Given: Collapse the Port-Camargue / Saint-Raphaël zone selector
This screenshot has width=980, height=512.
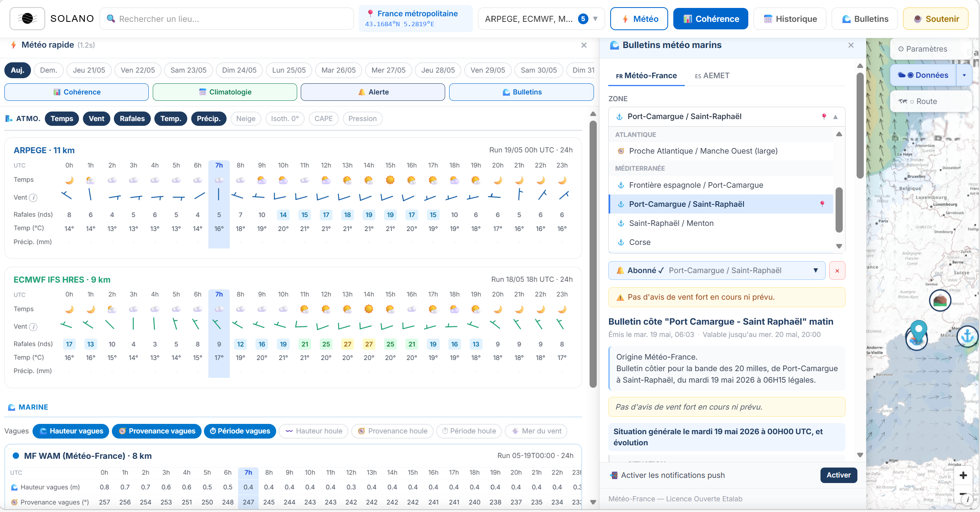Looking at the screenshot, I should click(x=727, y=117).
